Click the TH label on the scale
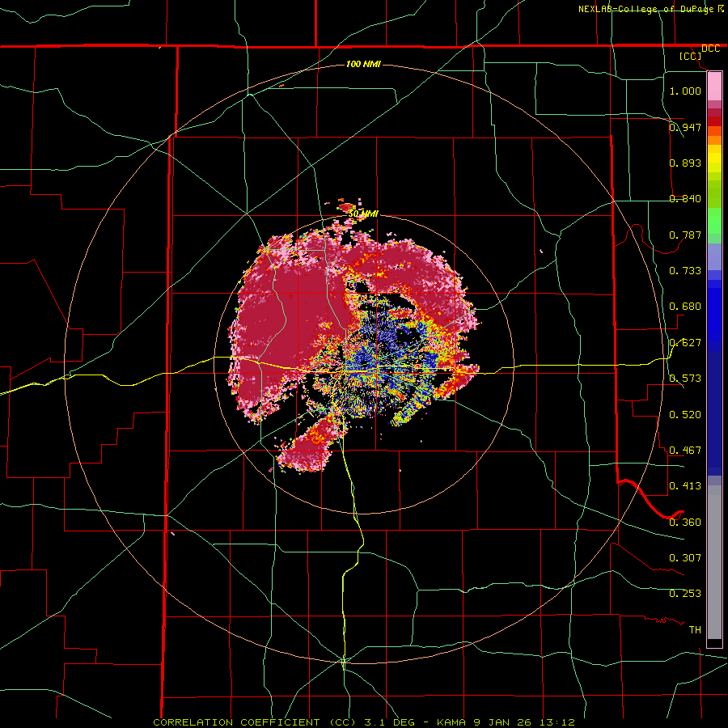728x728 pixels. click(695, 629)
